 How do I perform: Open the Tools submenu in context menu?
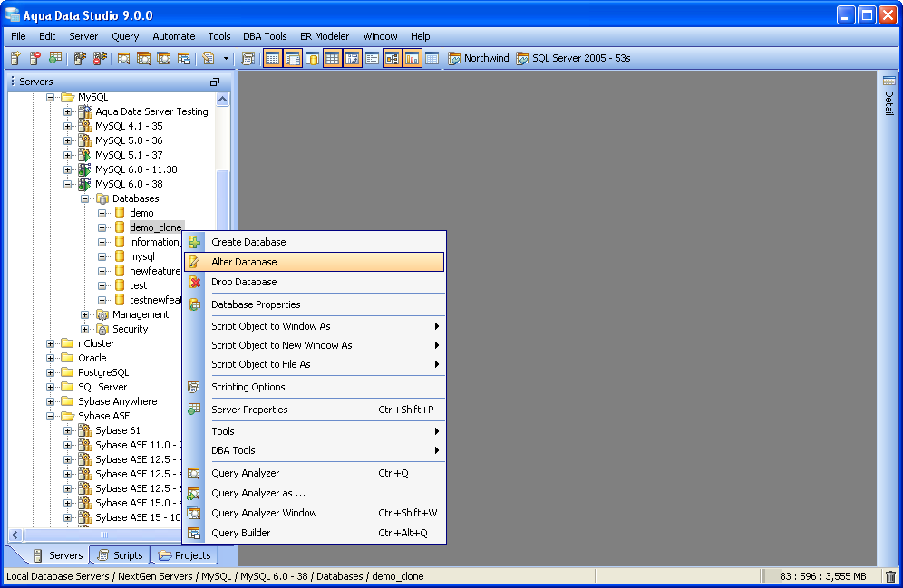click(x=315, y=431)
